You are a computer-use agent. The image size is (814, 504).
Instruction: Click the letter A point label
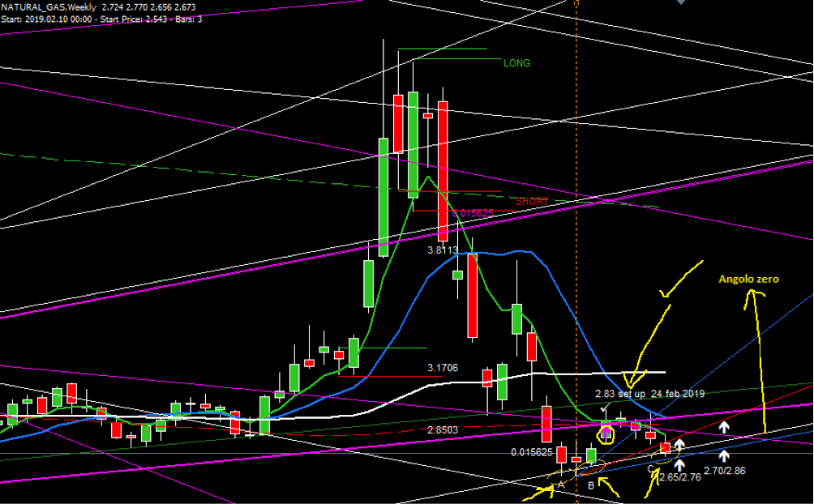tap(561, 485)
